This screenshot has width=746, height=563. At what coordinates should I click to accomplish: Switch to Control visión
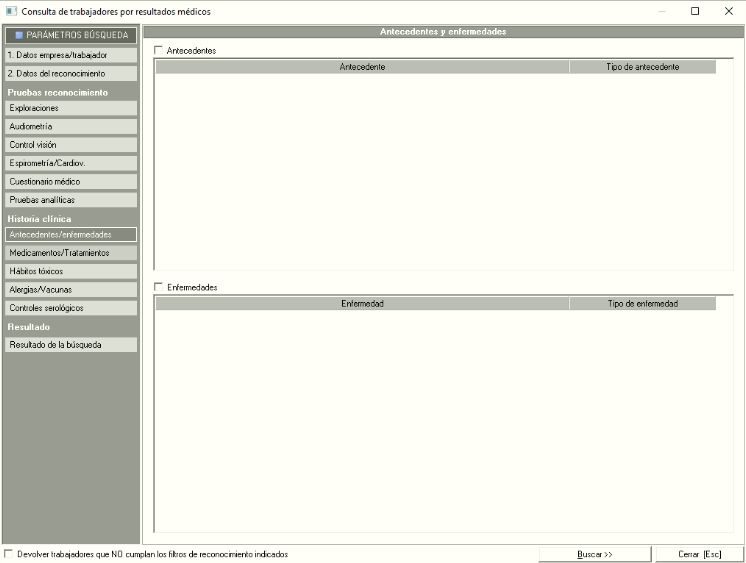[70, 145]
